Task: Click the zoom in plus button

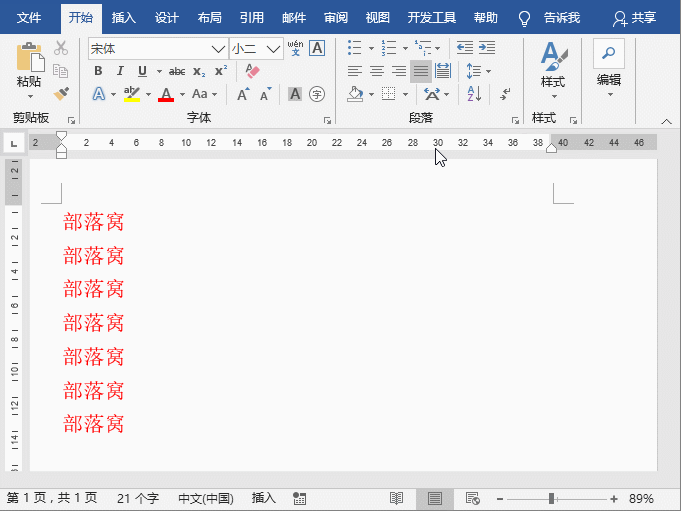Action: pyautogui.click(x=614, y=499)
